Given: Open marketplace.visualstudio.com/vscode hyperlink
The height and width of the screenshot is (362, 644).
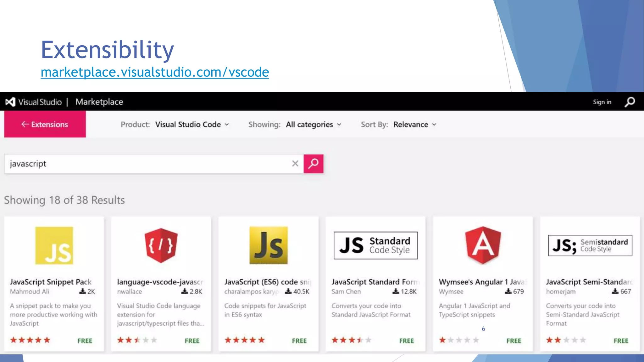Looking at the screenshot, I should click(x=155, y=72).
